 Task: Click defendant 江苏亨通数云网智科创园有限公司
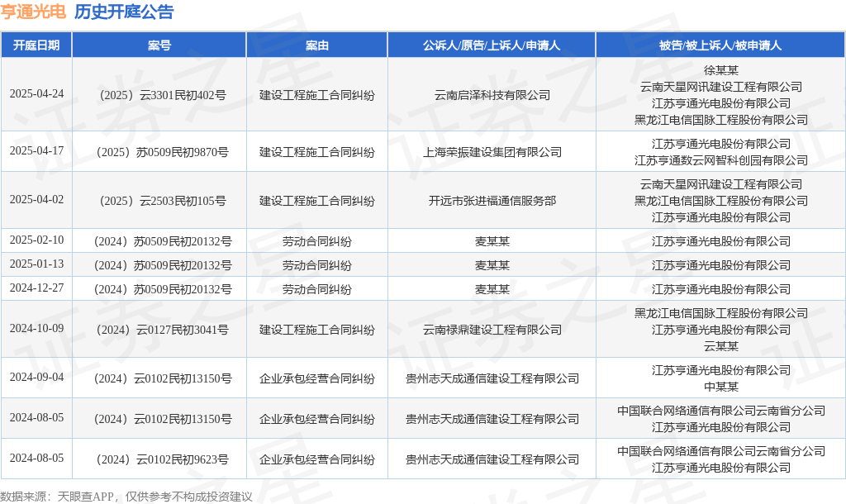720,160
